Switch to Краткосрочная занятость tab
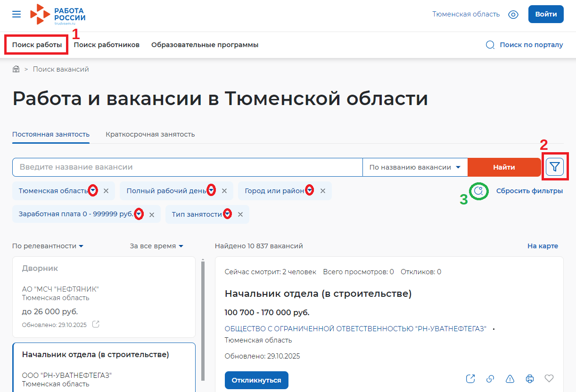This screenshot has width=576, height=392. coord(150,134)
